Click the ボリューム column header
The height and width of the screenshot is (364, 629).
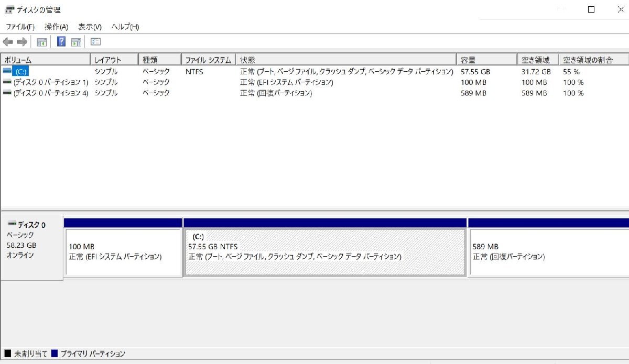[x=45, y=59]
